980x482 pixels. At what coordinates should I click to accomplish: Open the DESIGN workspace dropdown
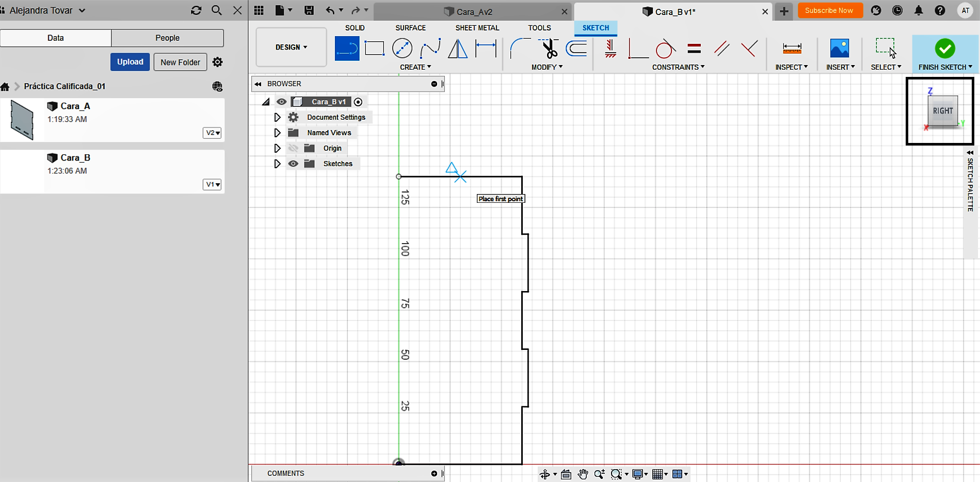click(291, 47)
